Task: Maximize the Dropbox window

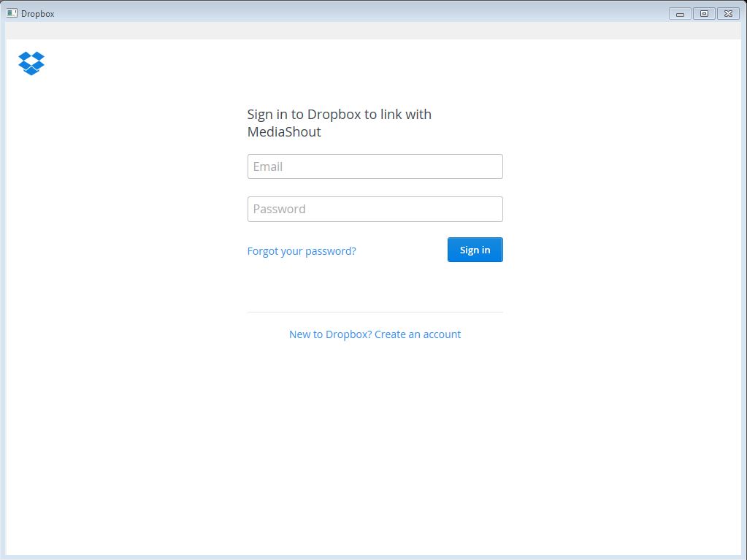Action: [x=704, y=13]
